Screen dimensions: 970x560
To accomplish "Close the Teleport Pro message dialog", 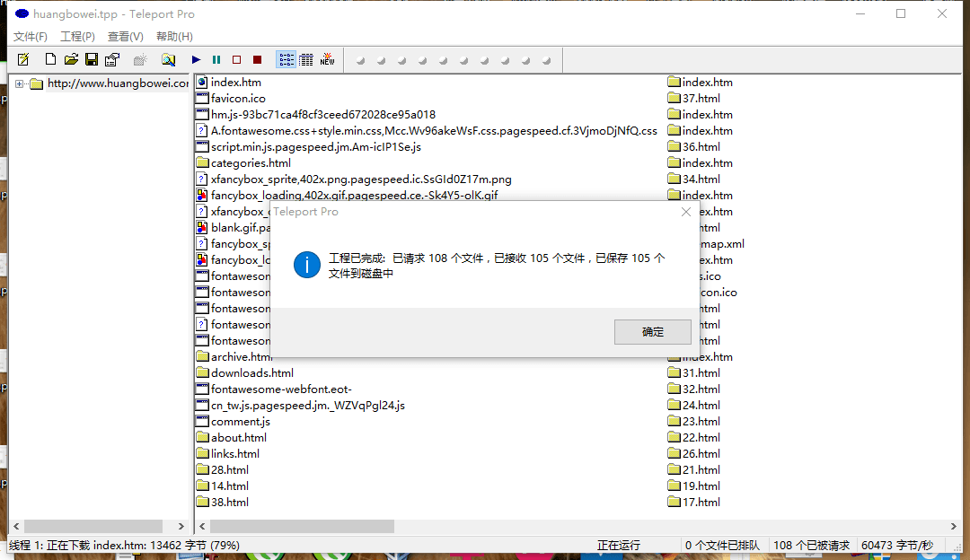I will 686,212.
